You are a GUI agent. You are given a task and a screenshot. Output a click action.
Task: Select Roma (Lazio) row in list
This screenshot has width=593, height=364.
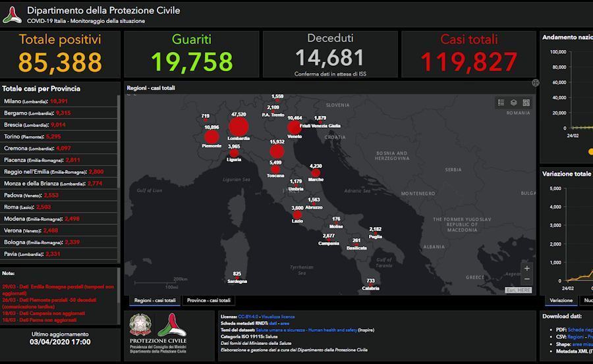59,207
